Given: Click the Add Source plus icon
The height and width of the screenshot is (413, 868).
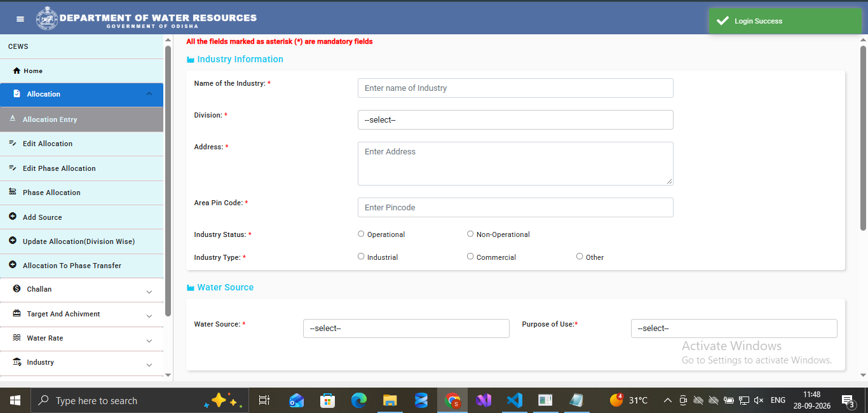Looking at the screenshot, I should pyautogui.click(x=13, y=217).
